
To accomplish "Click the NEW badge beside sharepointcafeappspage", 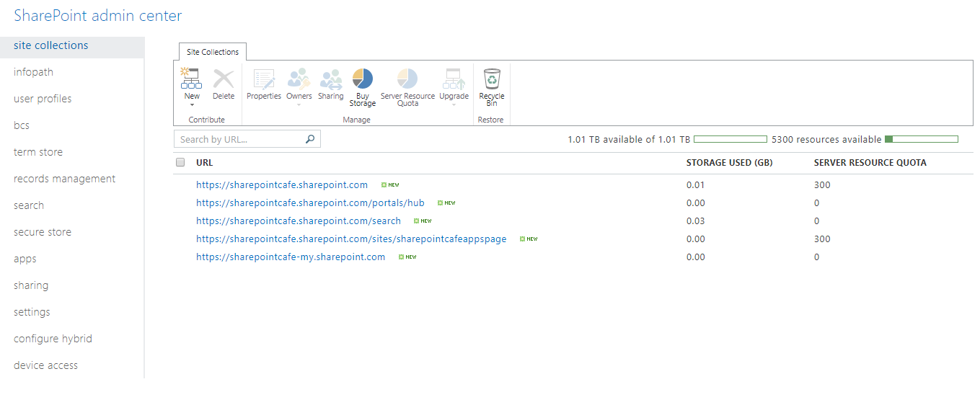I will click(529, 239).
